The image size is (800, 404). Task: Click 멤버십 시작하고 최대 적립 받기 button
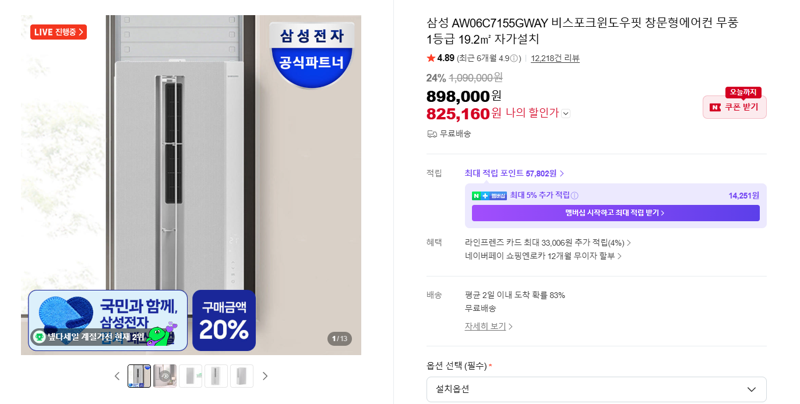pos(615,213)
